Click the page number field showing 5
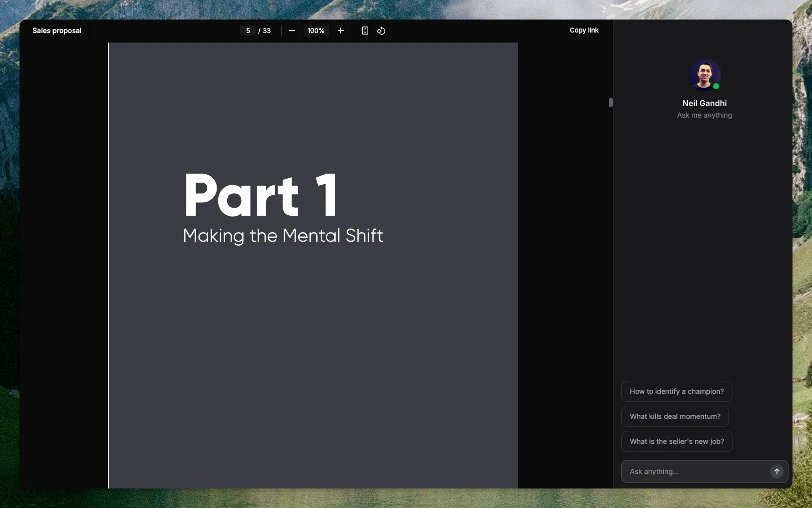The height and width of the screenshot is (508, 812). pos(248,31)
